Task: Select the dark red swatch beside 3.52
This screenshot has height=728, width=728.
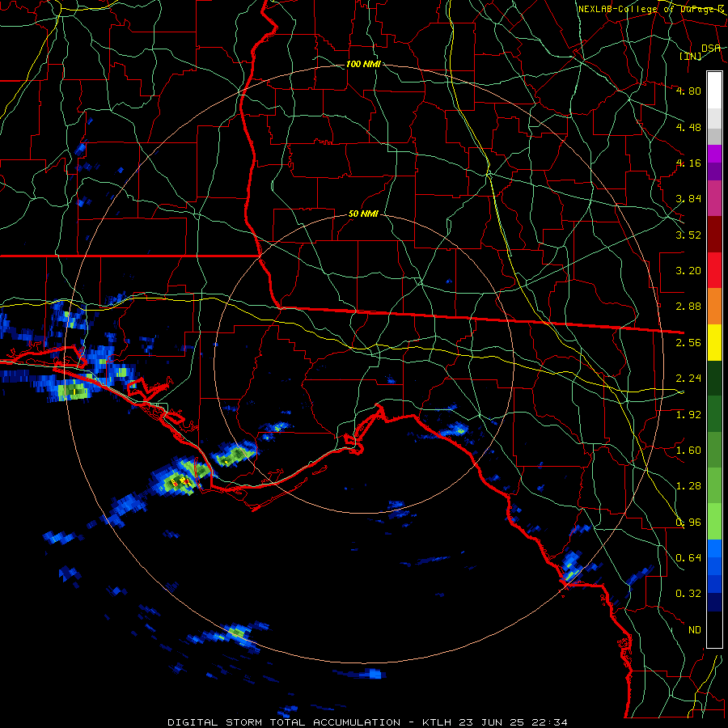Action: point(714,235)
